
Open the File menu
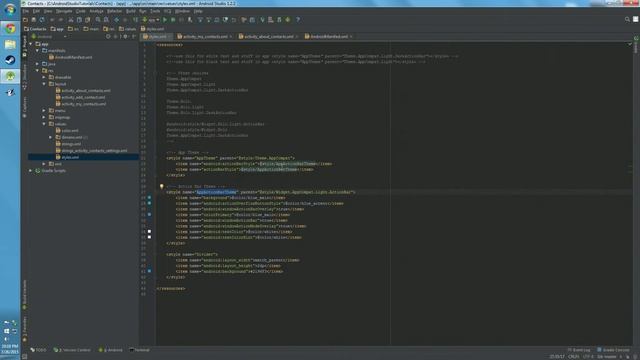pyautogui.click(x=26, y=11)
